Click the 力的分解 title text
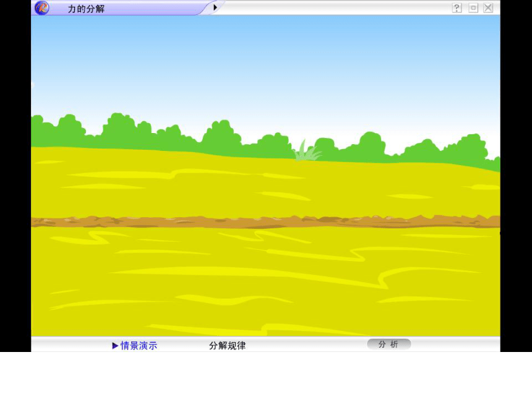Image resolution: width=532 pixels, height=399 pixels. [86, 9]
